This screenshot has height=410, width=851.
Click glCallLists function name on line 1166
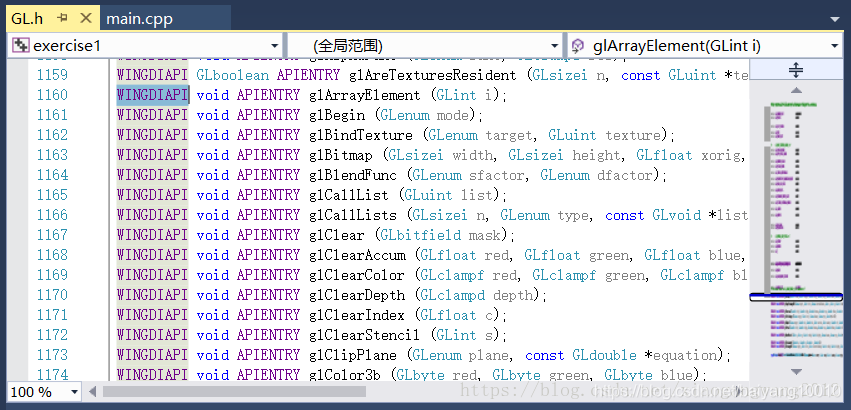point(353,216)
